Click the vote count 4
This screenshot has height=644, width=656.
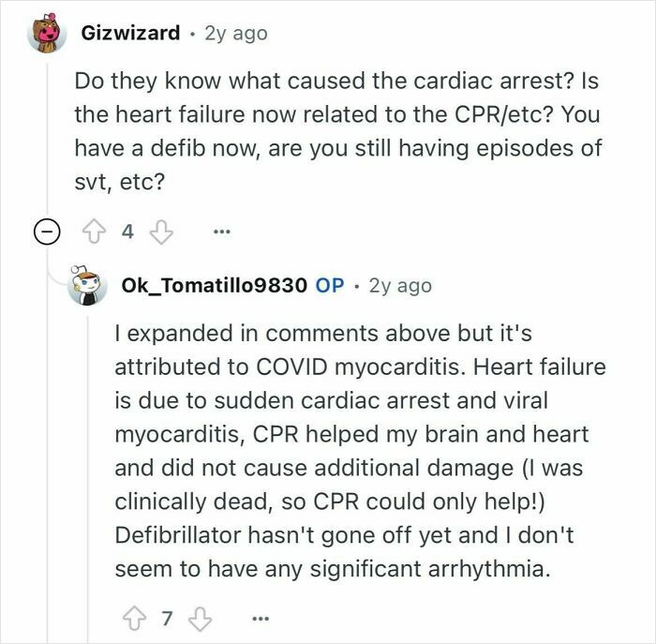[127, 232]
